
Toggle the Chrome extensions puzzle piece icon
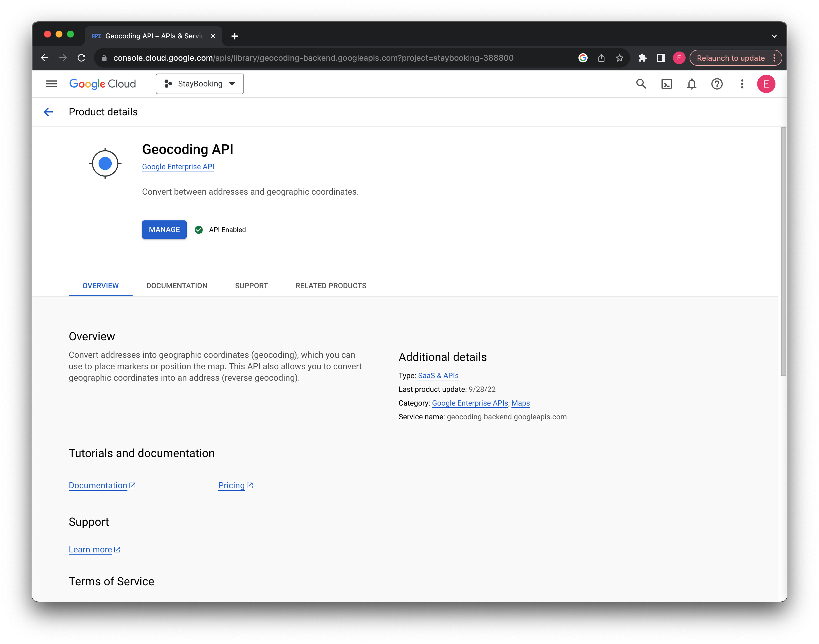(x=641, y=58)
